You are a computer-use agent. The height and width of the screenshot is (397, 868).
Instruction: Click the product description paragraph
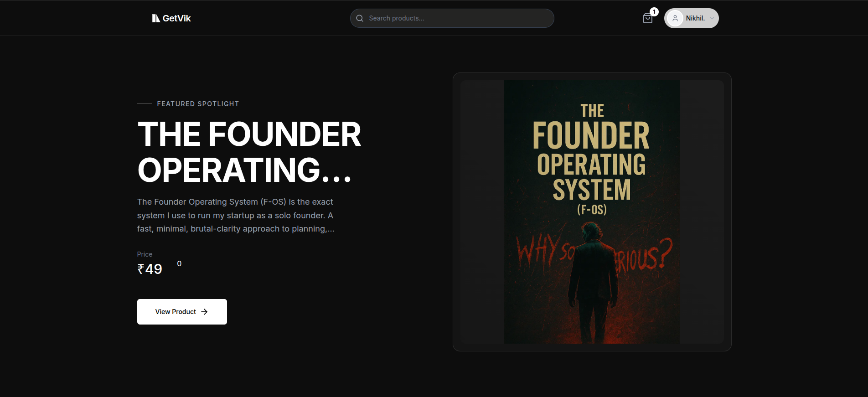click(236, 215)
